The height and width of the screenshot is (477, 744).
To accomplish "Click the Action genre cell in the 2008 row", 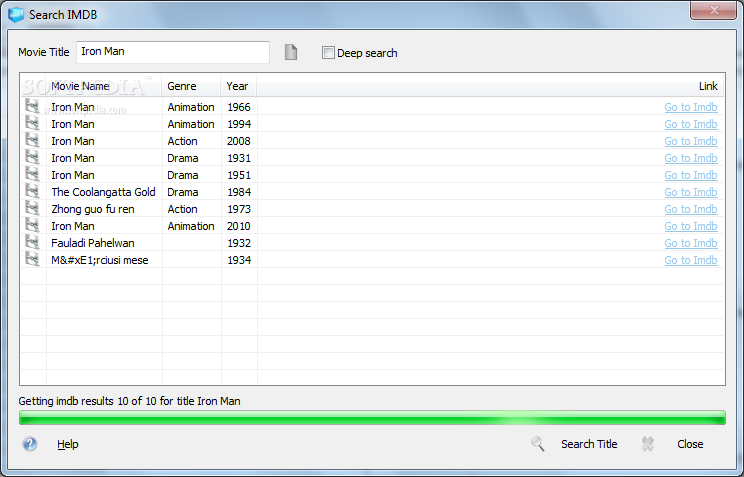I will click(x=182, y=141).
